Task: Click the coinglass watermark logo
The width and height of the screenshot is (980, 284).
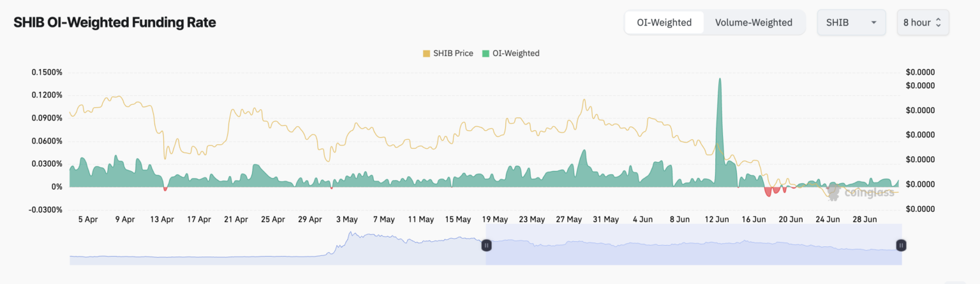Action: (x=861, y=191)
